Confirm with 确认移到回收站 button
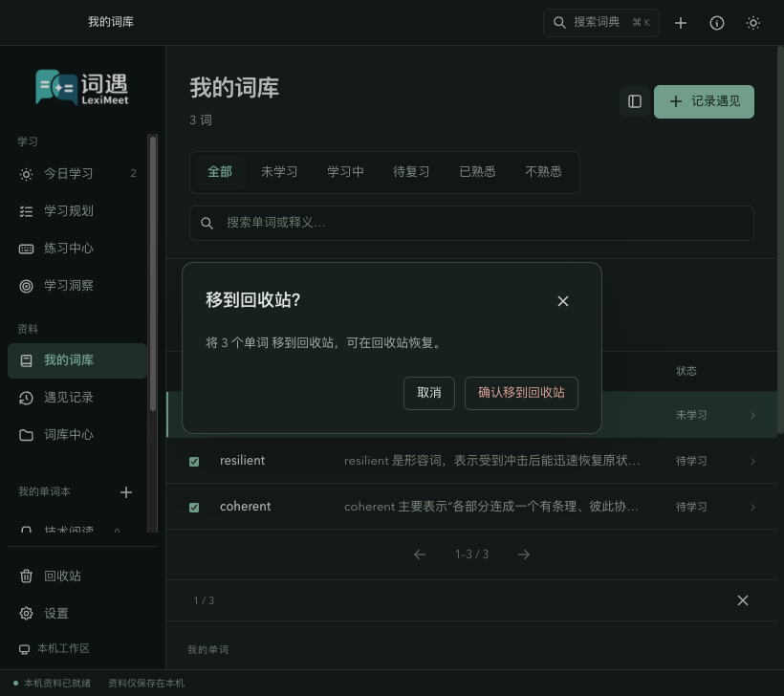The image size is (784, 696). (x=521, y=393)
